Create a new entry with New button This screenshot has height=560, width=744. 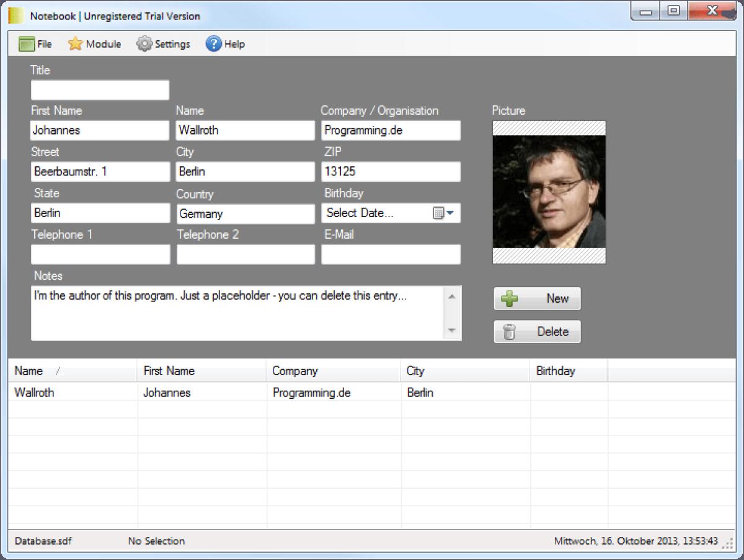(x=537, y=298)
